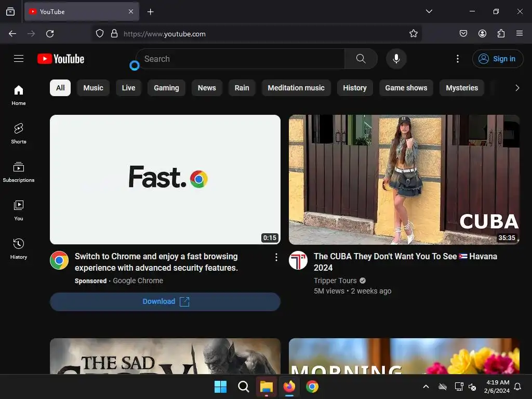
Task: Open a new browser tab
Action: point(150,12)
